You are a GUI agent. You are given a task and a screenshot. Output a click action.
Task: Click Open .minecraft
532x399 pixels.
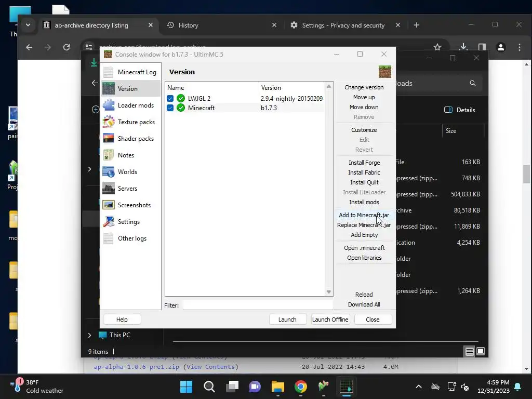pos(364,248)
